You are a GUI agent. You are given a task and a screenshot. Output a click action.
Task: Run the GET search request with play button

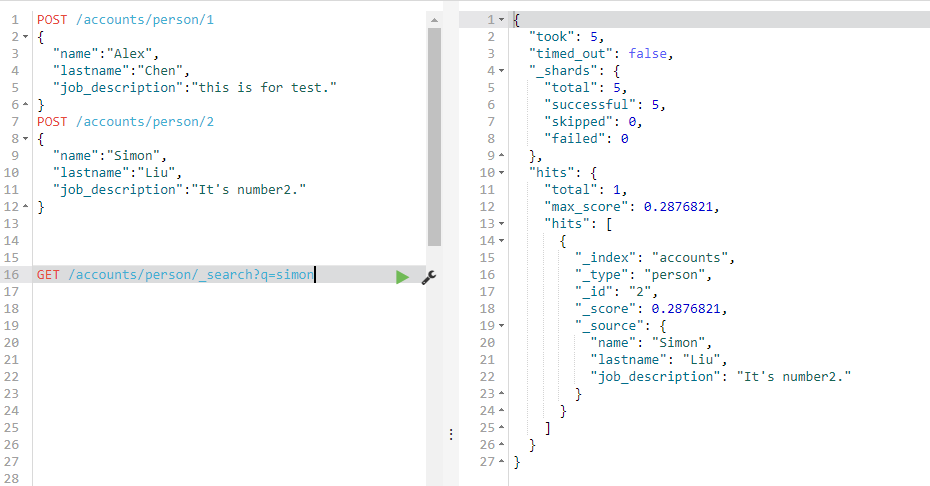click(402, 277)
